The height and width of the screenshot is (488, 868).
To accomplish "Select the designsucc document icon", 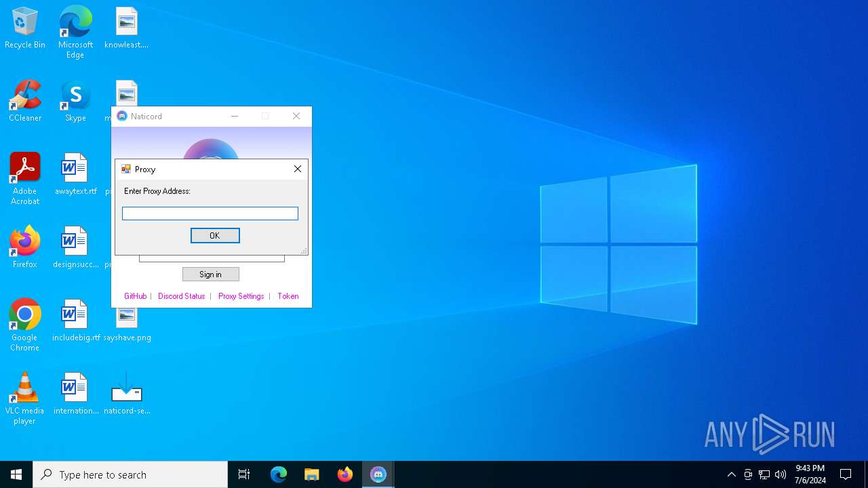I will coord(75,248).
